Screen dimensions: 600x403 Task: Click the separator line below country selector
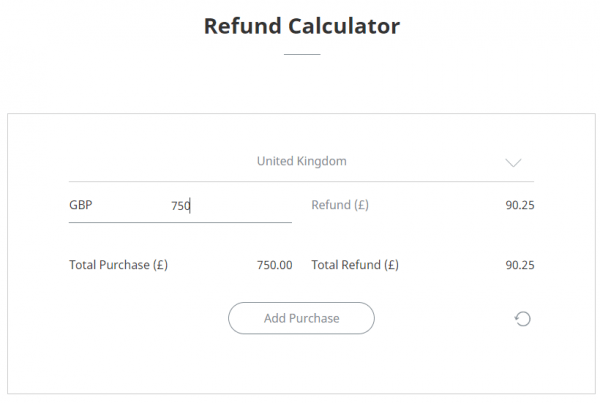[x=301, y=181]
